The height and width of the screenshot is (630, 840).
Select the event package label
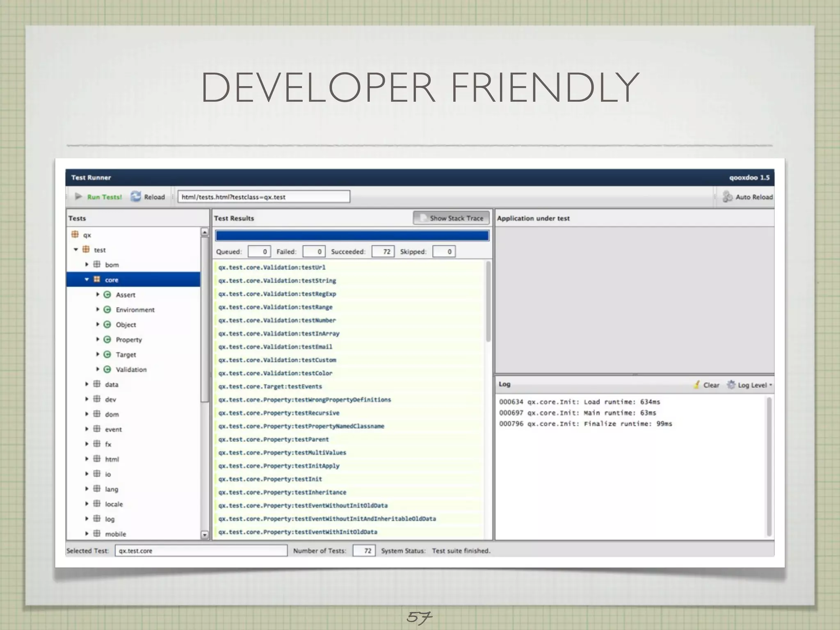point(113,429)
